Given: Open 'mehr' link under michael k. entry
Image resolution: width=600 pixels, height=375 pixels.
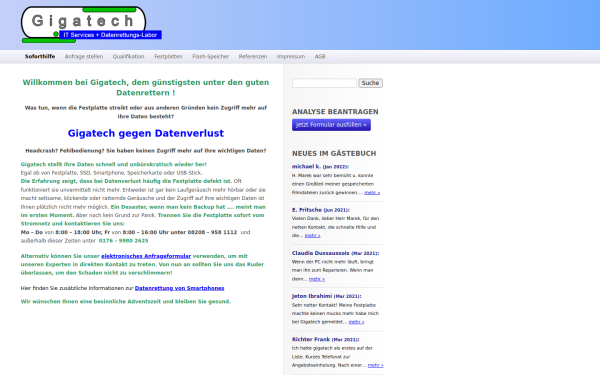Looking at the screenshot, I should 372,192.
